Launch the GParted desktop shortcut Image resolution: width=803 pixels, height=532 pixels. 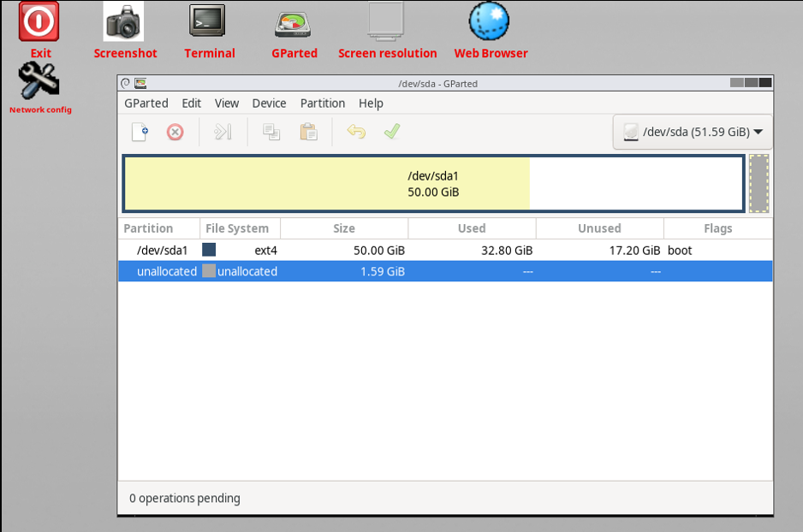click(293, 24)
